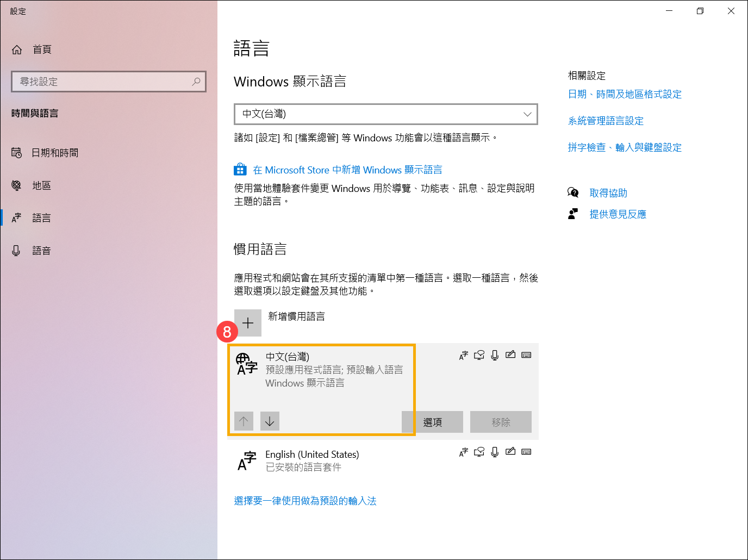The image size is (748, 560).
Task: Click the microphone icon in the English row
Action: pos(495,452)
